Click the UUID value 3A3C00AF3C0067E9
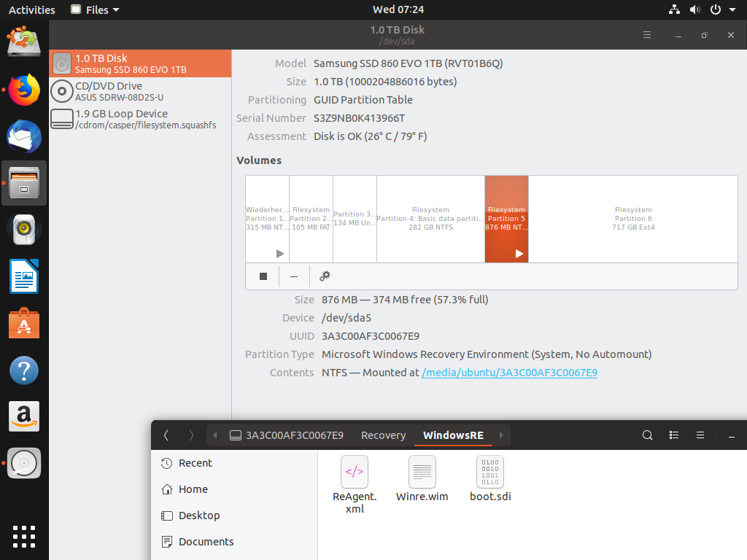This screenshot has height=560, width=747. point(370,336)
